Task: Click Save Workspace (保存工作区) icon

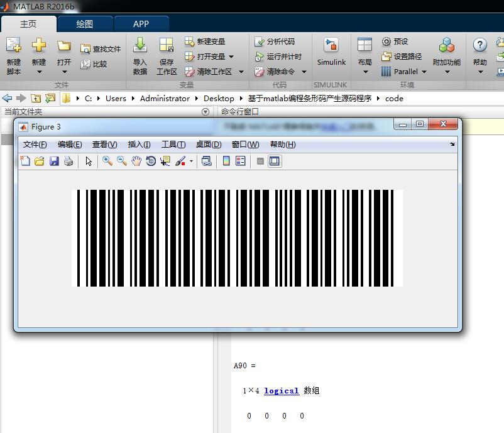Action: (167, 45)
